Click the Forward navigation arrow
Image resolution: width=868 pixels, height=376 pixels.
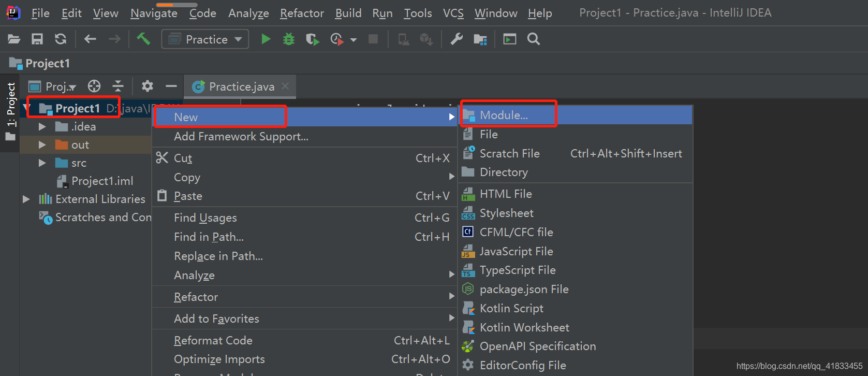coord(114,39)
